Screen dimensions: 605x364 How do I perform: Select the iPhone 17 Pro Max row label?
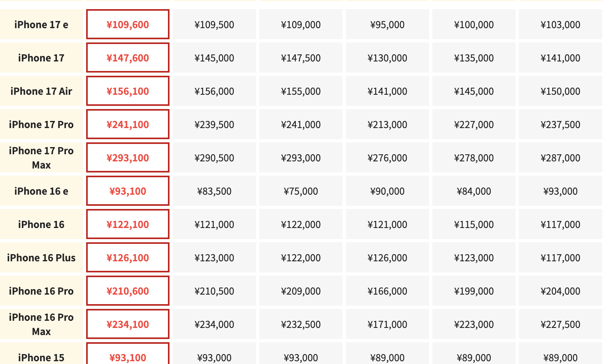pos(41,158)
